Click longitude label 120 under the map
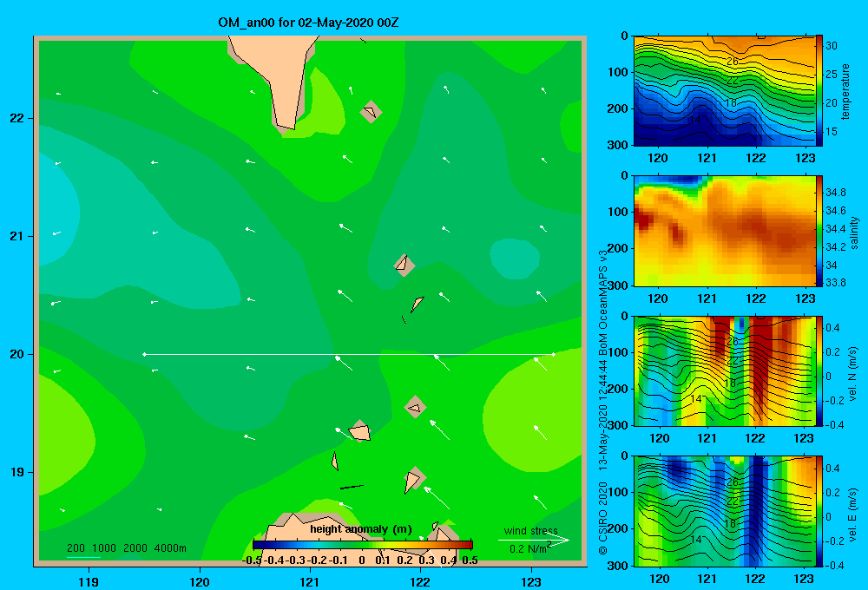Viewport: 868px width, 590px height. click(x=200, y=581)
